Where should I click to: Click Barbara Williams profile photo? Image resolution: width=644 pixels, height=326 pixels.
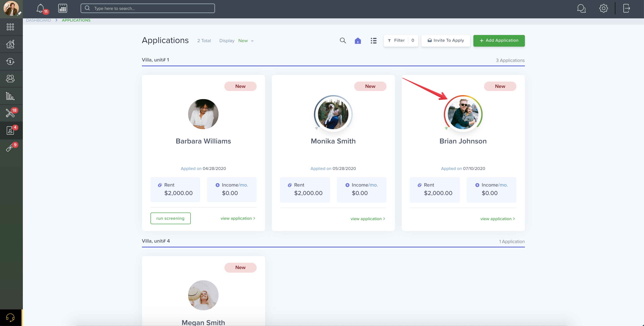203,114
